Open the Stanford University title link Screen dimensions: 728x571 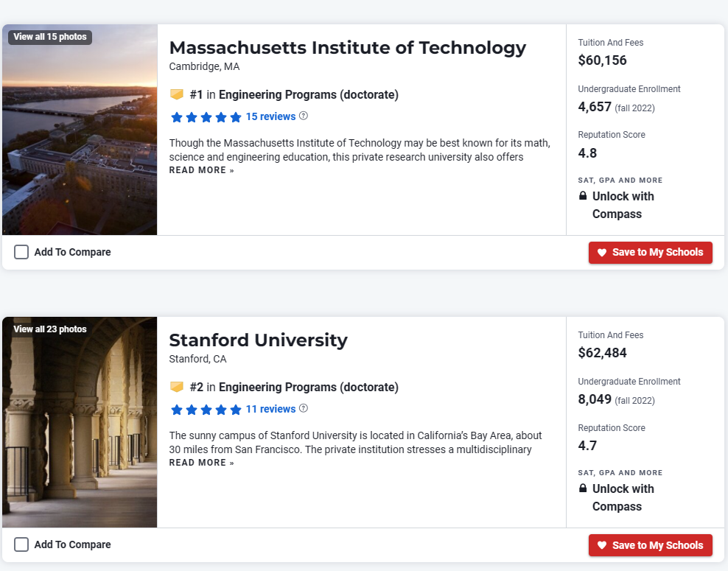point(258,340)
